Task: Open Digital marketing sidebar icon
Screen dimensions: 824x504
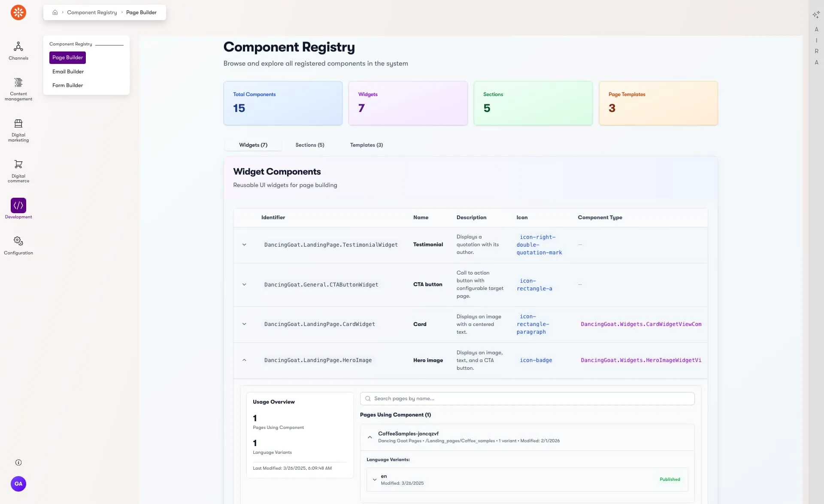Action: [x=18, y=124]
